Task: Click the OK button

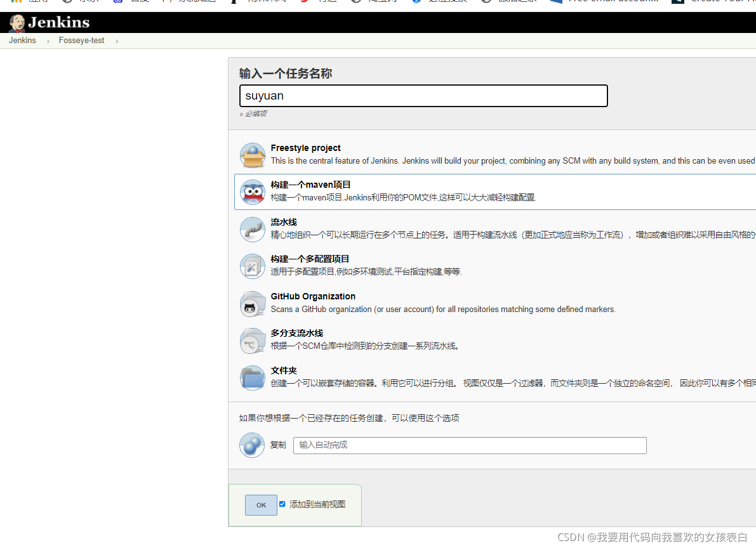Action: tap(261, 505)
